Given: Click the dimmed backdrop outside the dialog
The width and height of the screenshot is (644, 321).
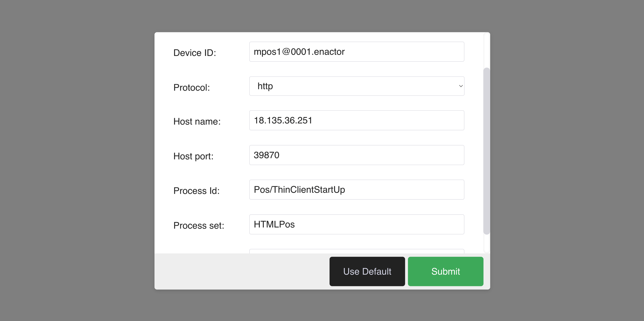Looking at the screenshot, I should click(75, 160).
